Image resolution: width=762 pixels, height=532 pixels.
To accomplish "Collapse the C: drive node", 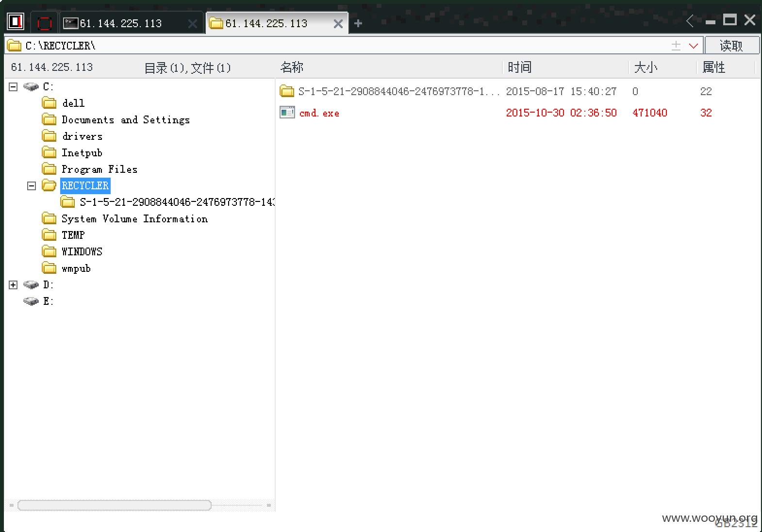I will [13, 86].
